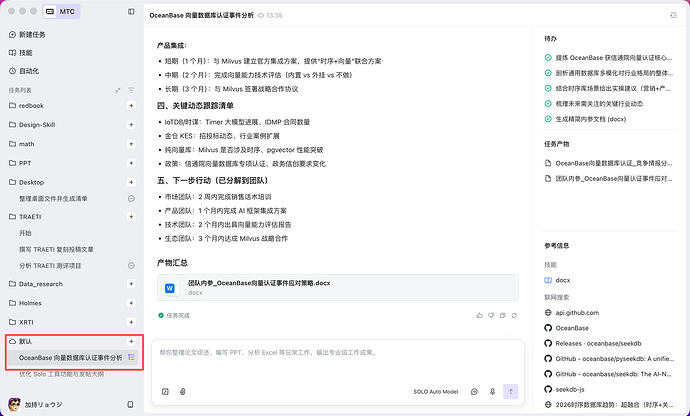The image size is (690, 416).
Task: Open the 技能 skills page
Action: pyautogui.click(x=21, y=53)
